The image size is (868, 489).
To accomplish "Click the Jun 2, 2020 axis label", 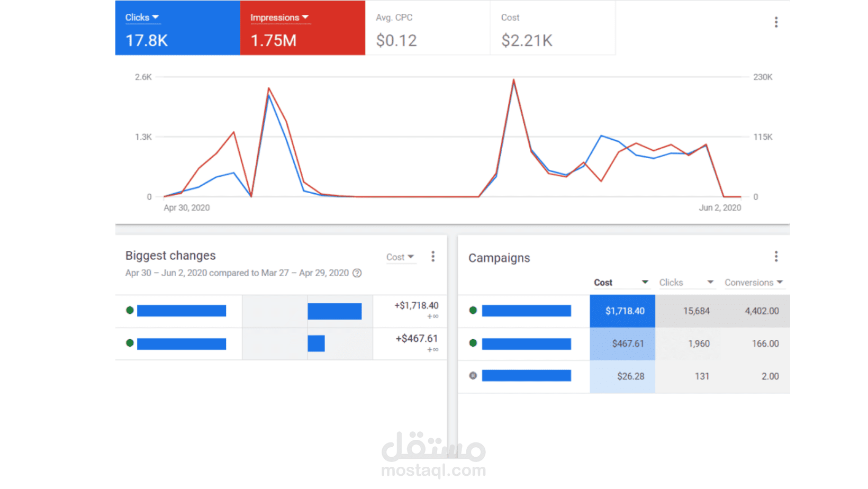I will 720,208.
